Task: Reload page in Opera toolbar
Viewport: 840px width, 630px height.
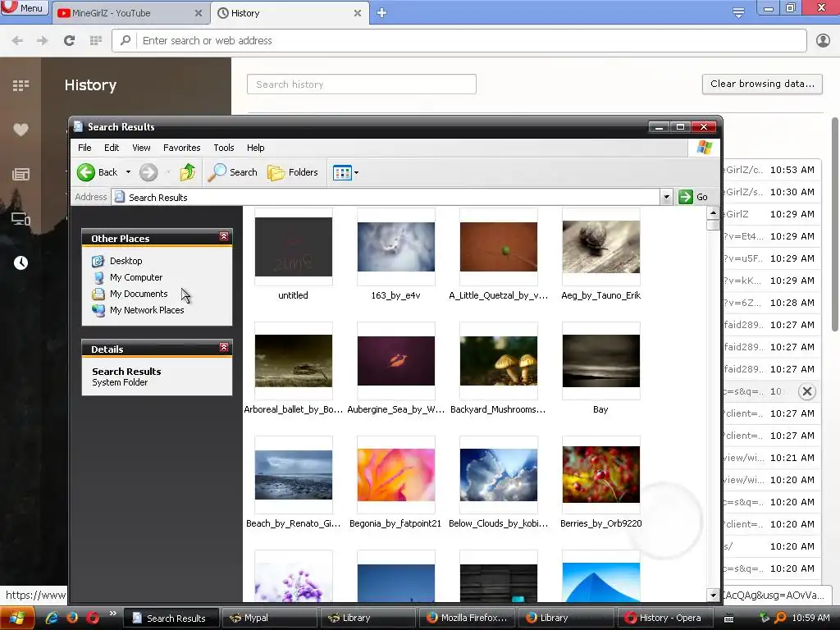Action: tap(69, 40)
